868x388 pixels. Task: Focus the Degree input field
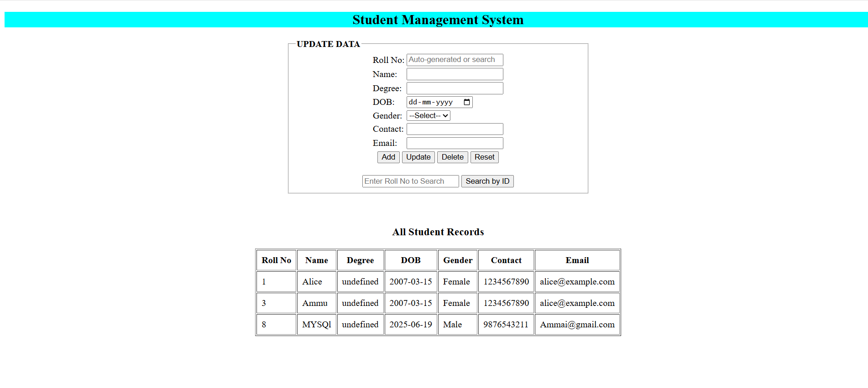(455, 88)
